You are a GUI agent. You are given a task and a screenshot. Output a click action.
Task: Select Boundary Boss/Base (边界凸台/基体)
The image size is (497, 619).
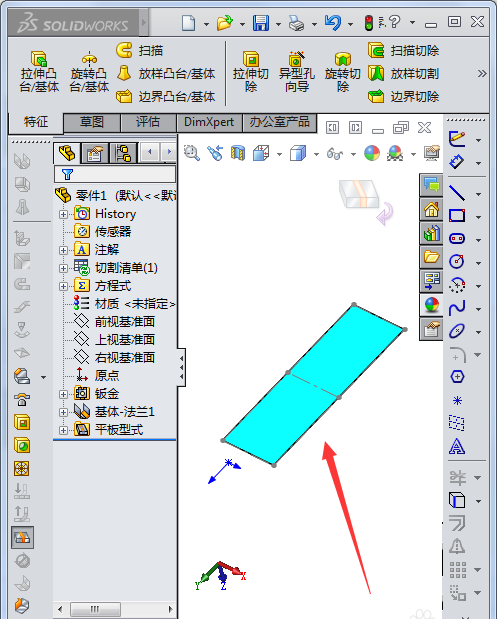(x=166, y=96)
